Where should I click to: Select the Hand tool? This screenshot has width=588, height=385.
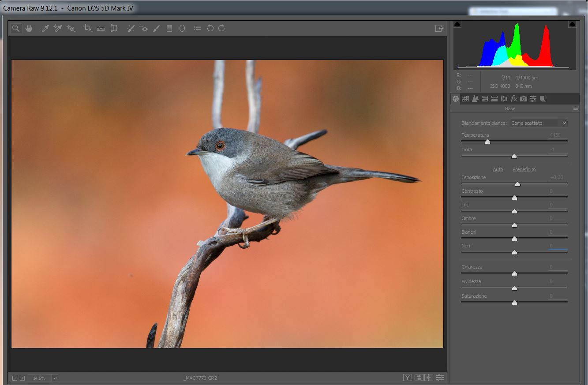click(x=29, y=28)
